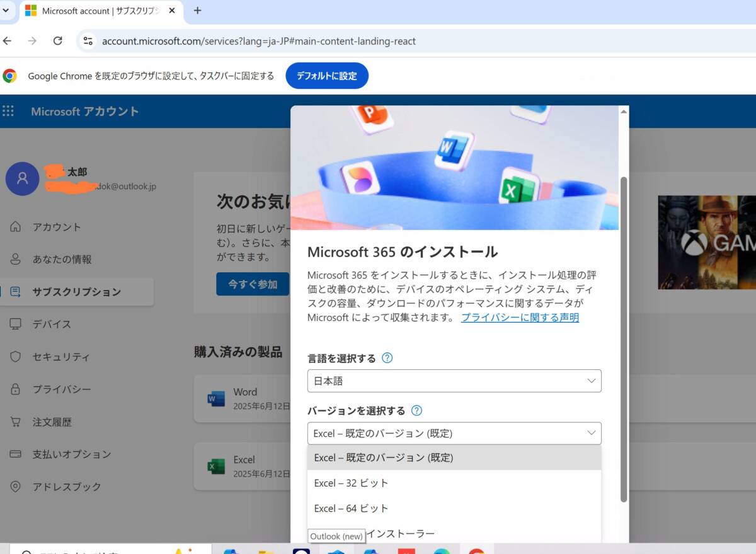Open 支払いオプション via the card icon
This screenshot has width=756, height=554.
pos(15,454)
